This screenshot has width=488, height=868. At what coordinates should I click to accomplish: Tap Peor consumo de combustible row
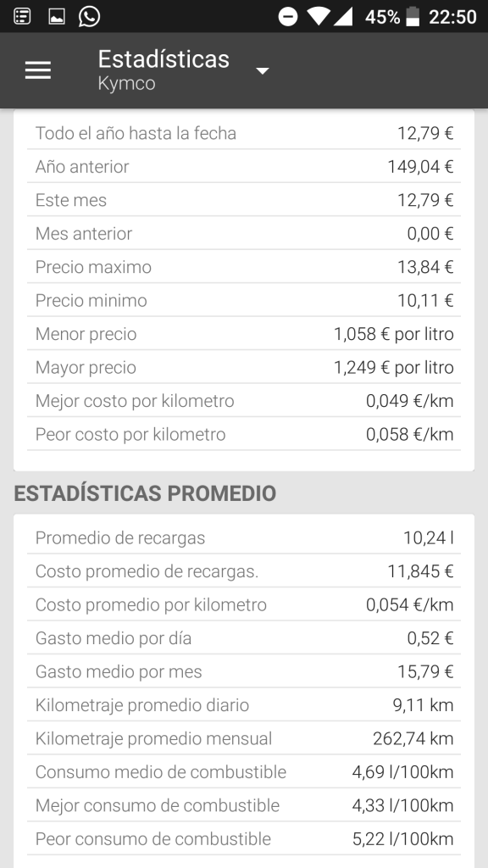[x=244, y=838]
